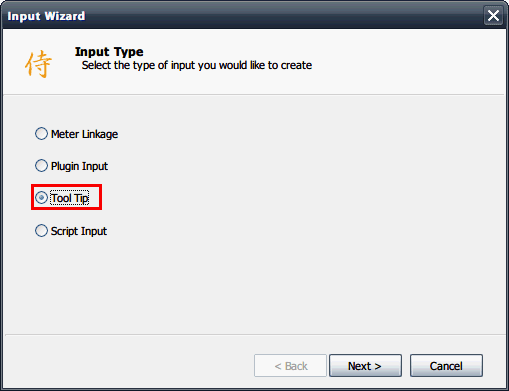Viewport: 509px width, 391px height.
Task: Click the Script Input text label
Action: click(79, 231)
